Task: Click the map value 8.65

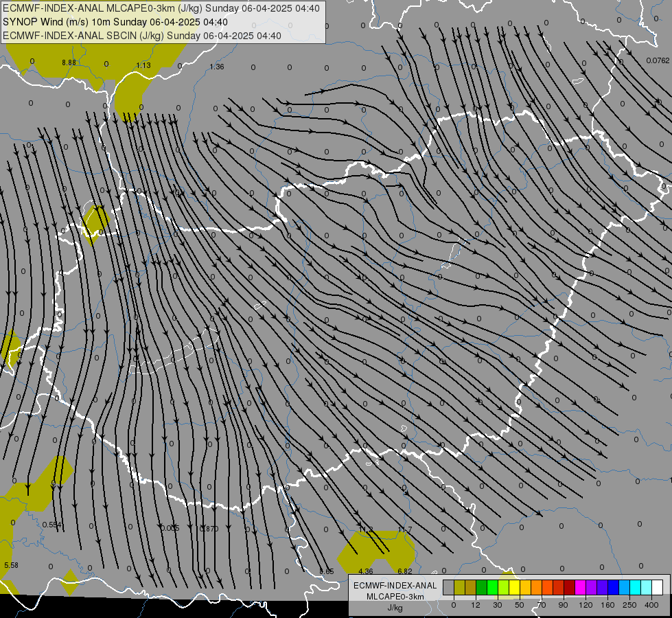Action: coord(327,571)
